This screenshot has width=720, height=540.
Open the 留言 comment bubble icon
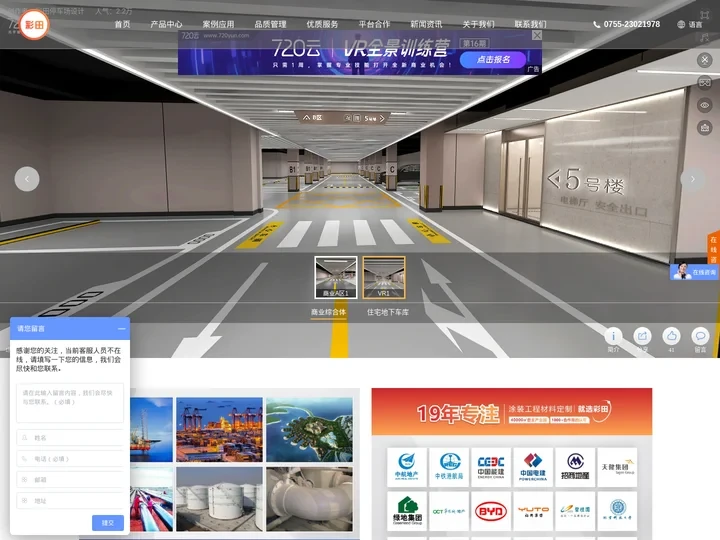(700, 337)
